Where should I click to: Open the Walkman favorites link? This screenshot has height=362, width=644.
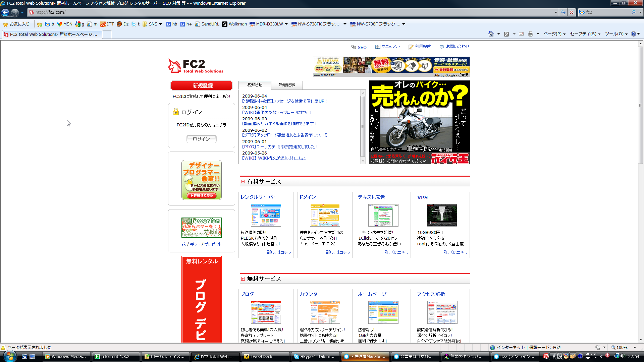tap(234, 24)
